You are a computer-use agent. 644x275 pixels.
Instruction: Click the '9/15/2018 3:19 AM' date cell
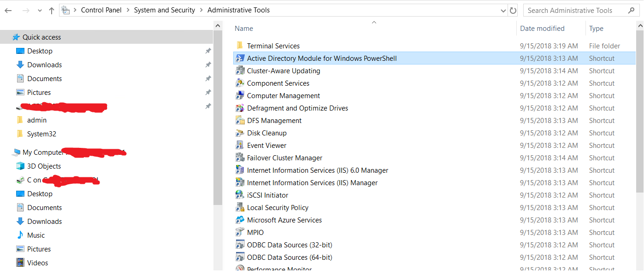click(549, 46)
